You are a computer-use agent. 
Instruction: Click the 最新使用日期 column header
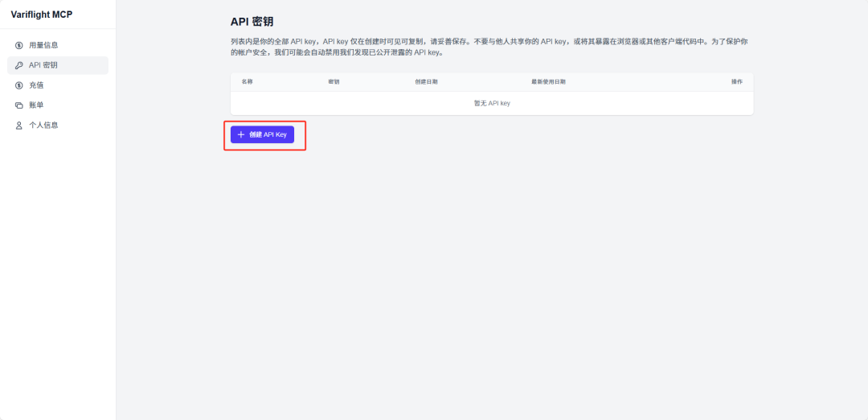(x=548, y=82)
